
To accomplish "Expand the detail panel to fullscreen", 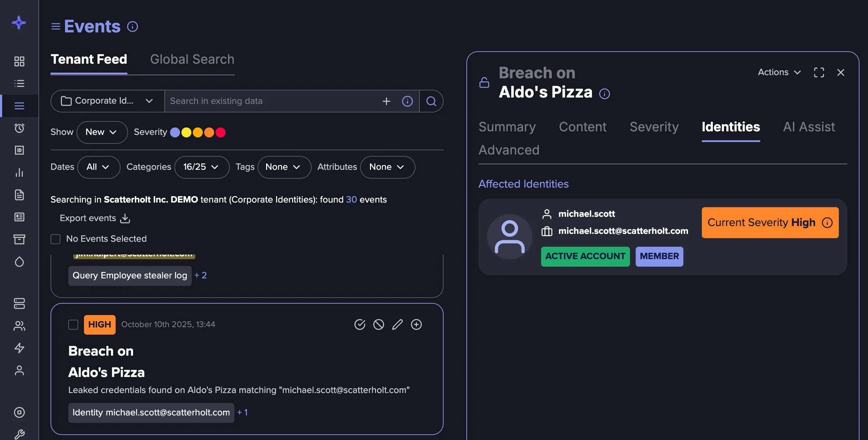I will click(819, 73).
